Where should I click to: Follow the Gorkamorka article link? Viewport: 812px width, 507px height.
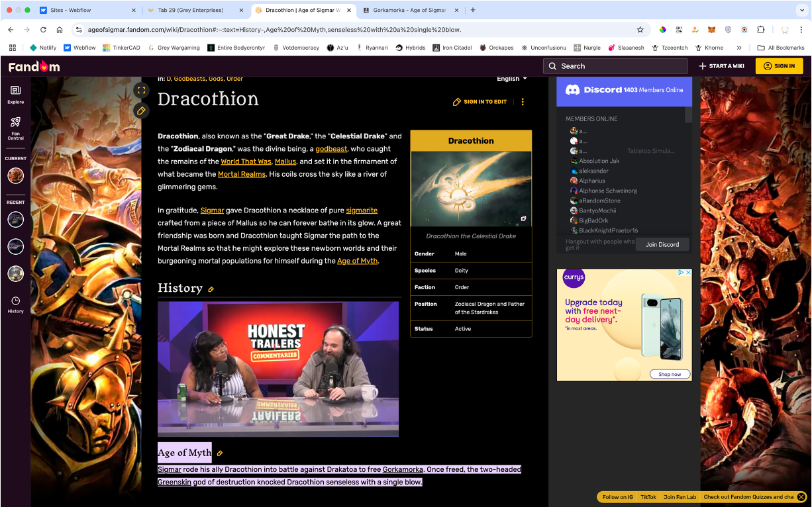click(x=403, y=469)
